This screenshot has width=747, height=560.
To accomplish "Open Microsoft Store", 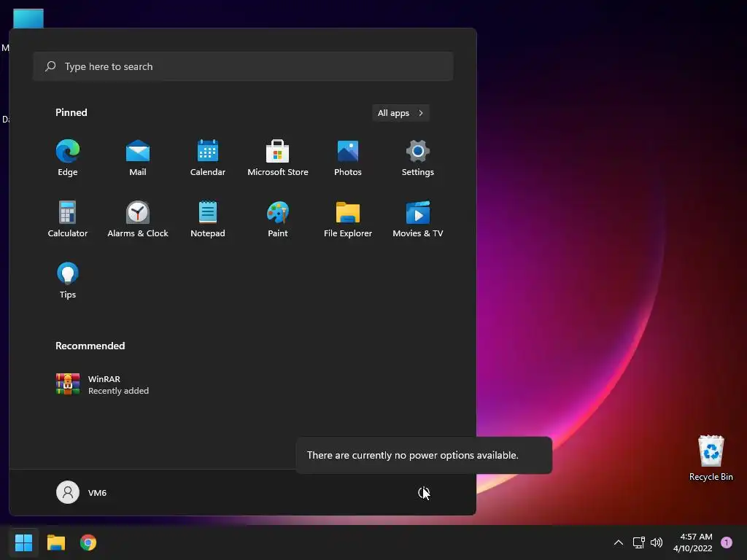I will [278, 157].
